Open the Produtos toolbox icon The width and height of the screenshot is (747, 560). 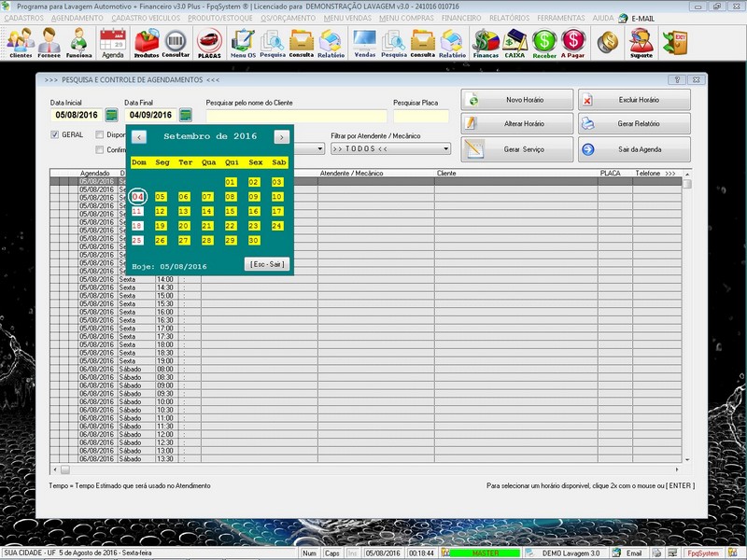coord(147,43)
